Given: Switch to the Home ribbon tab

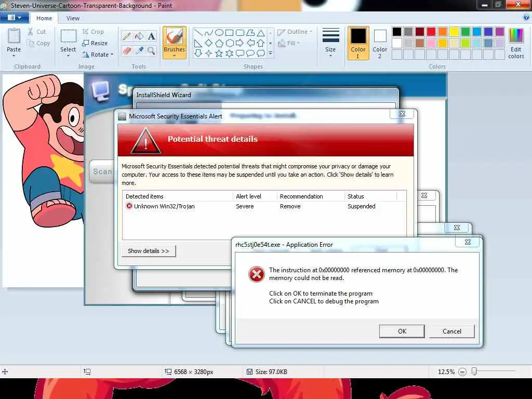Looking at the screenshot, I should pos(44,18).
